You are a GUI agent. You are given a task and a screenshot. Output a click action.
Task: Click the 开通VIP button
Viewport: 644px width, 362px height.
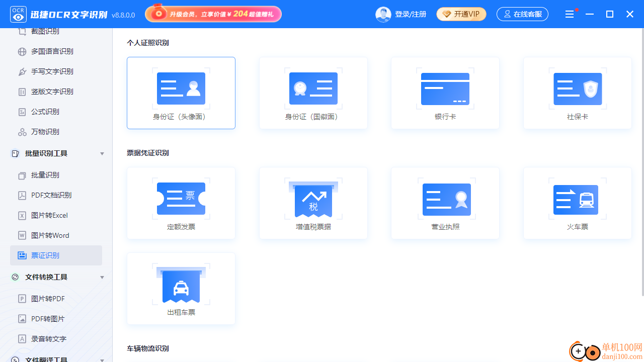click(461, 14)
